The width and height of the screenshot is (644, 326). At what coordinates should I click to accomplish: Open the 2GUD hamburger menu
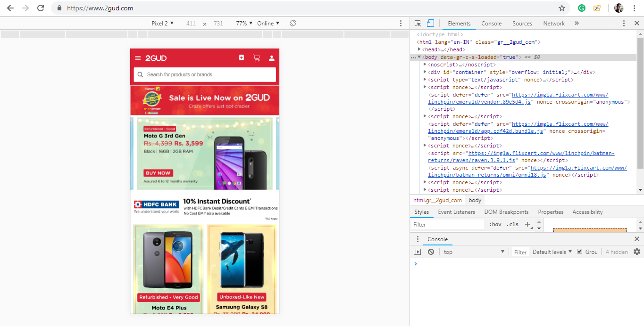tap(138, 58)
